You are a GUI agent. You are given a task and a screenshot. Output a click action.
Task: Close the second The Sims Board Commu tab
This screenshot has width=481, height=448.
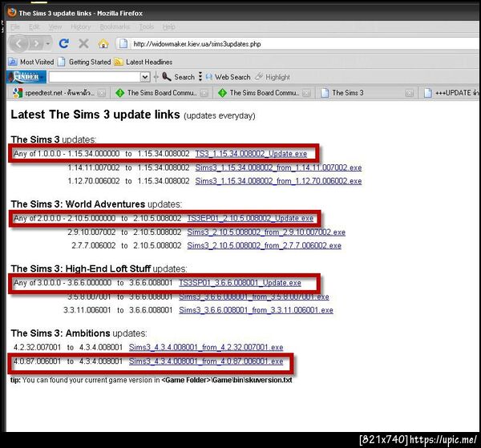click(x=306, y=93)
